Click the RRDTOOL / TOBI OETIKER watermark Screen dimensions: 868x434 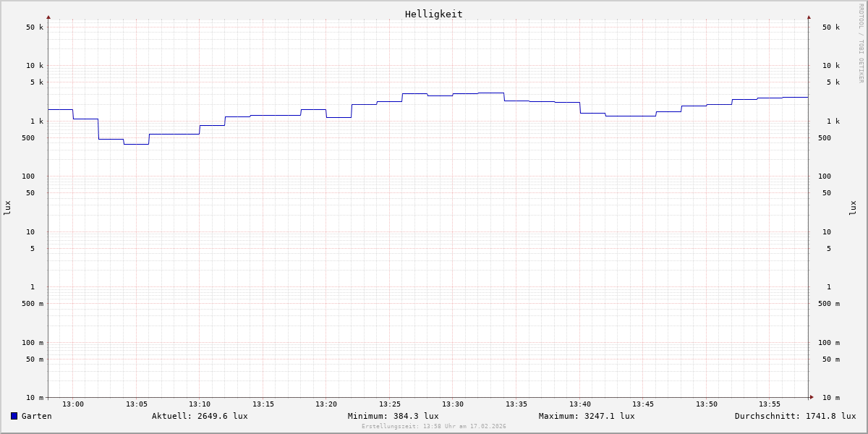coord(861,43)
